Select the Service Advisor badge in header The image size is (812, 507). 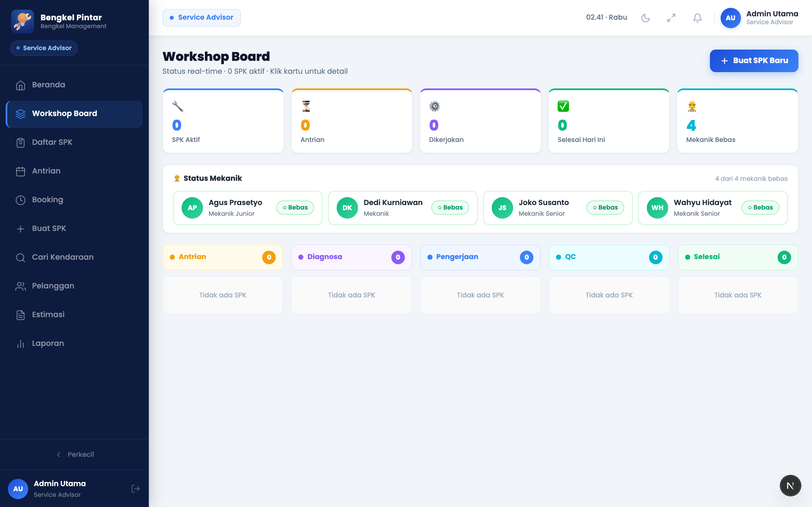tap(201, 17)
